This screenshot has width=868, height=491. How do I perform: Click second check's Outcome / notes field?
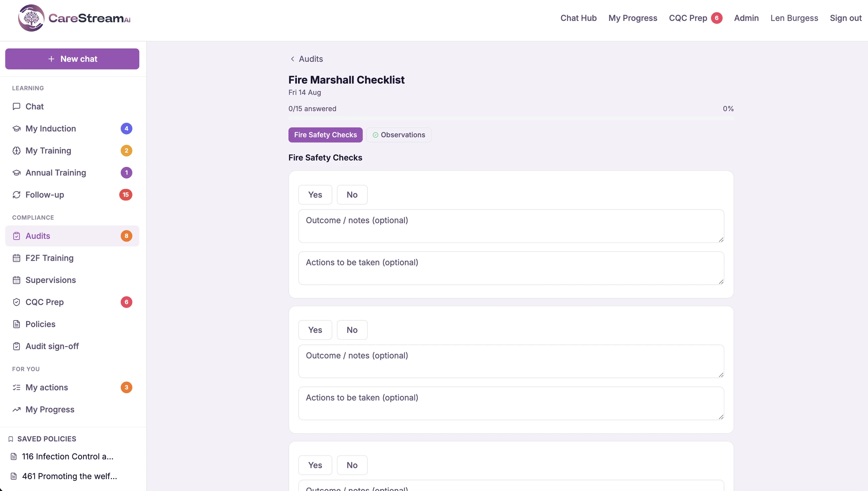[511, 361]
